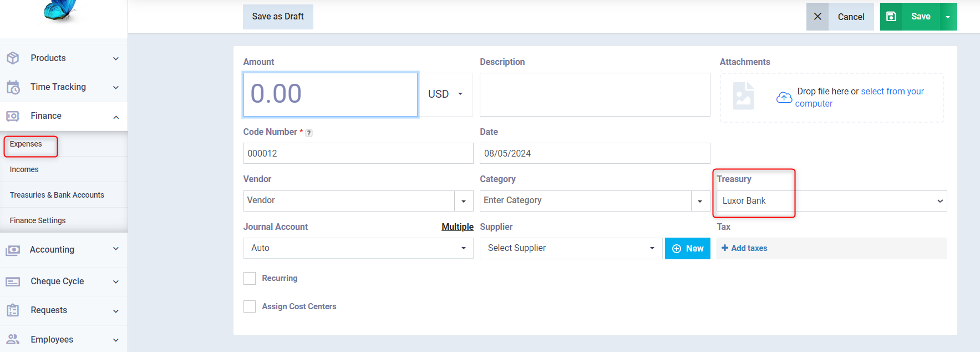This screenshot has width=980, height=352.
Task: Click the Products box icon in sidebar
Action: point(13,58)
